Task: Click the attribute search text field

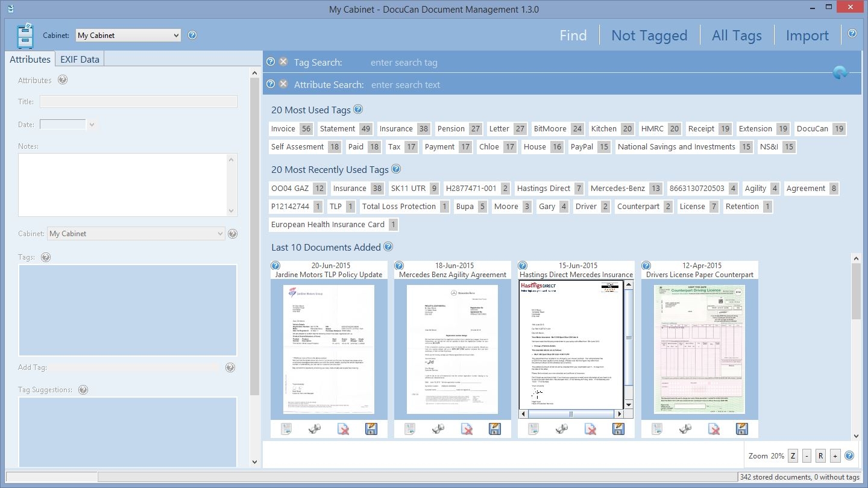Action: (x=597, y=84)
